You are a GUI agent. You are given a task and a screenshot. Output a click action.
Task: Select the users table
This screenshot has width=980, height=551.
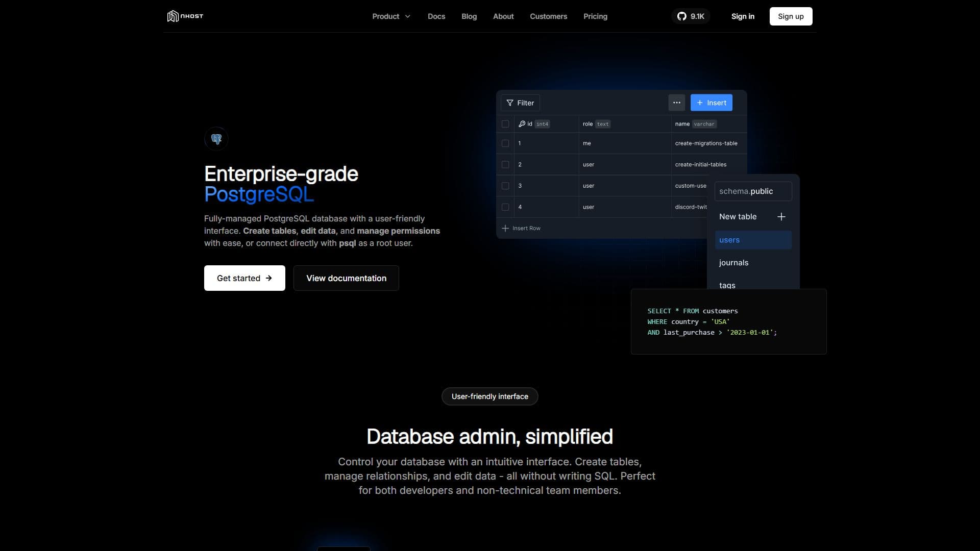coord(753,240)
